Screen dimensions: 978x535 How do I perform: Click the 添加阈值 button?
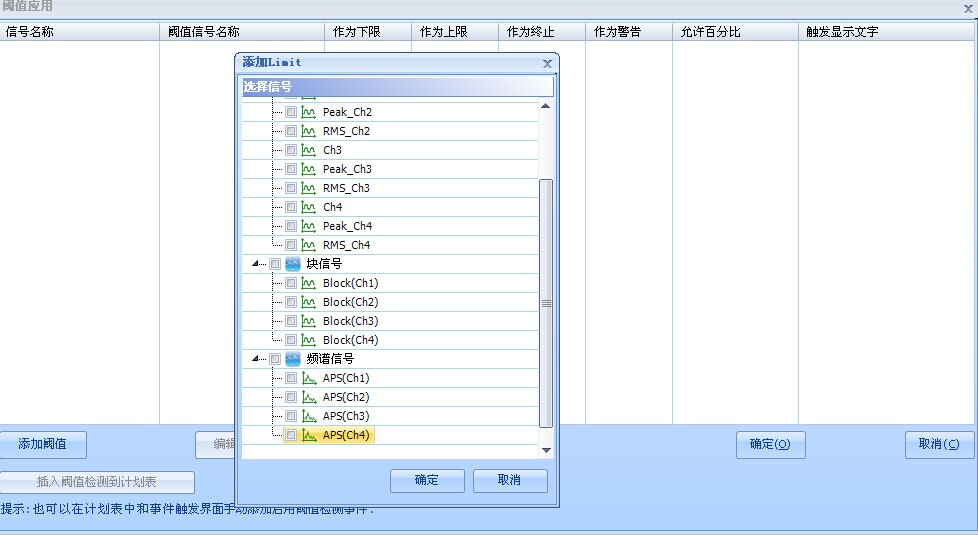(x=43, y=444)
